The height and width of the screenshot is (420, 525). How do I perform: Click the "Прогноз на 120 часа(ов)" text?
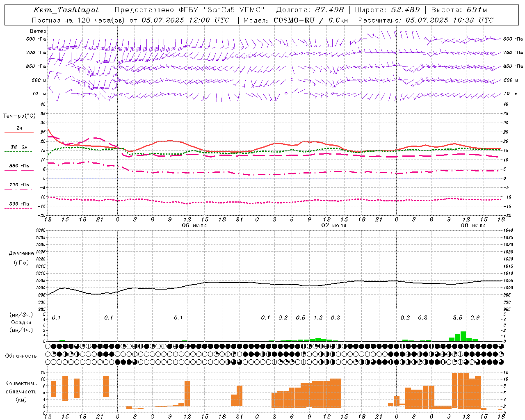tap(79, 20)
